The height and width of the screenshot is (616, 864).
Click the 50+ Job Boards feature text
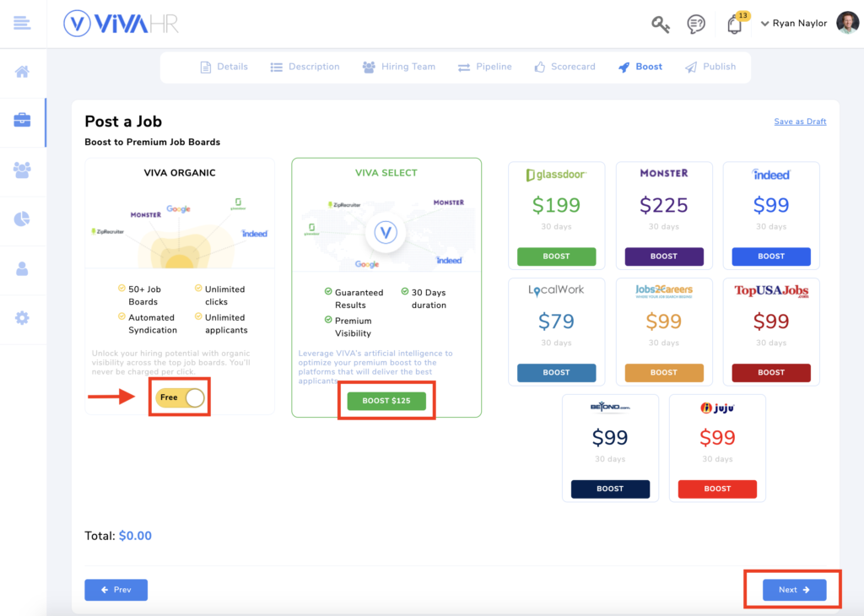click(144, 295)
